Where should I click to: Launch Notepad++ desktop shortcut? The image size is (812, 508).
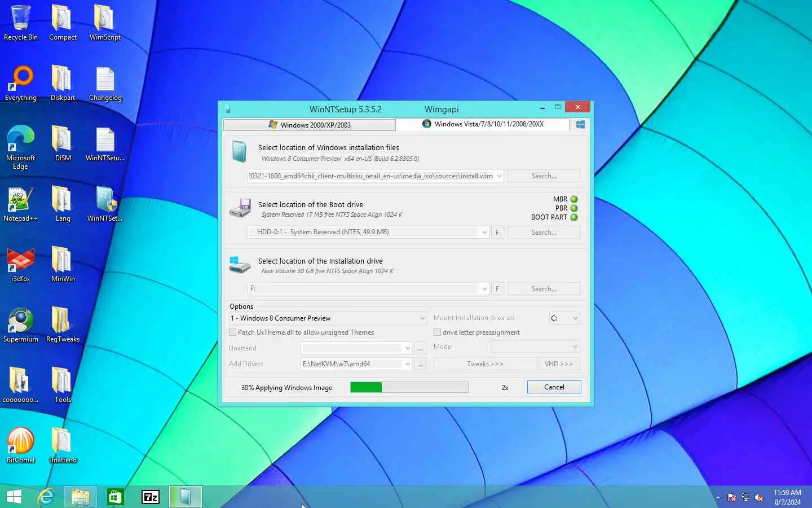tap(21, 204)
